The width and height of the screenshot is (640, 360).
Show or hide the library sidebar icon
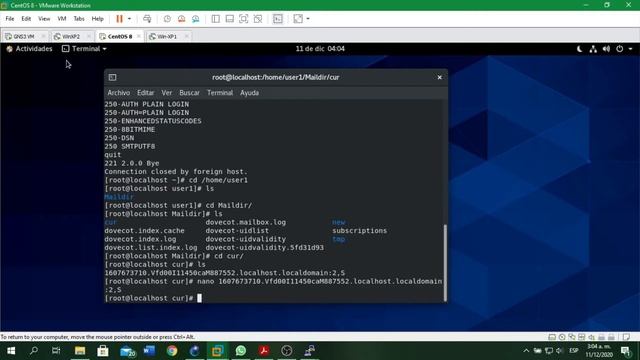pos(216,19)
